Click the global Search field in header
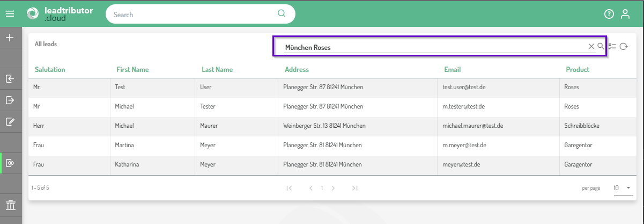Image resolution: width=644 pixels, height=224 pixels. (x=193, y=15)
